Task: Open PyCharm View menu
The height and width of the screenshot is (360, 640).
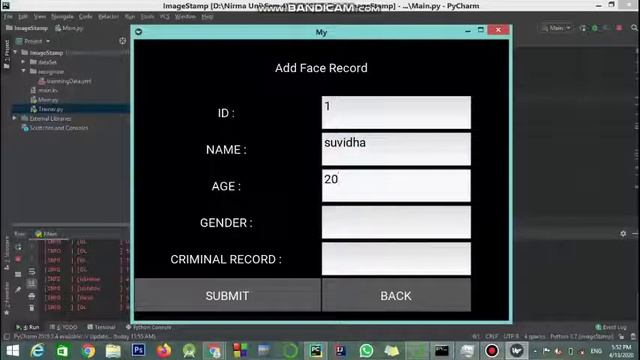Action: (x=40, y=17)
